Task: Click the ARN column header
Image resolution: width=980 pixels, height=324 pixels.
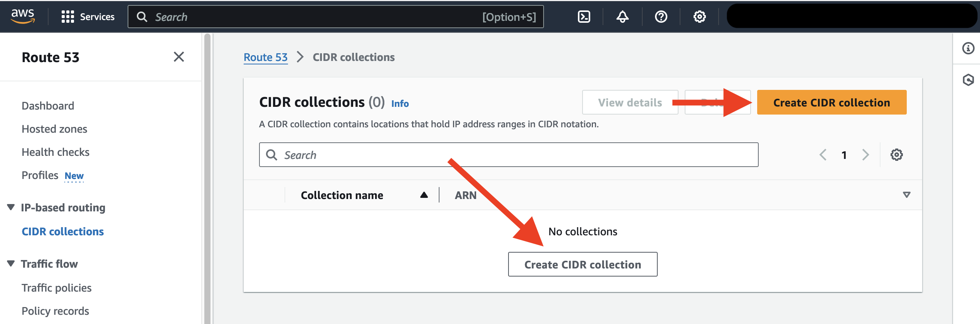Action: pyautogui.click(x=466, y=195)
